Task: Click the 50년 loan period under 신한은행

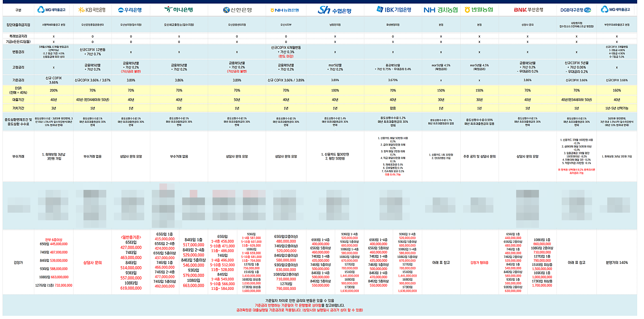Action: pyautogui.click(x=237, y=100)
